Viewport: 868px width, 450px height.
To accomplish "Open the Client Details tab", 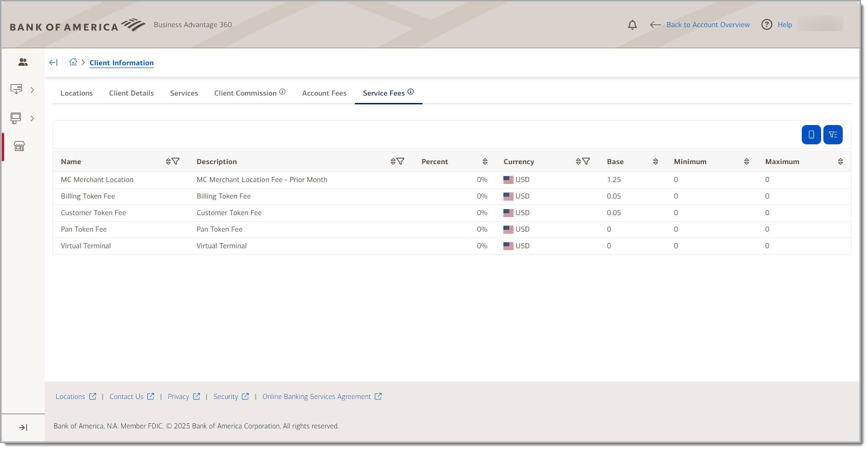I will pyautogui.click(x=131, y=93).
